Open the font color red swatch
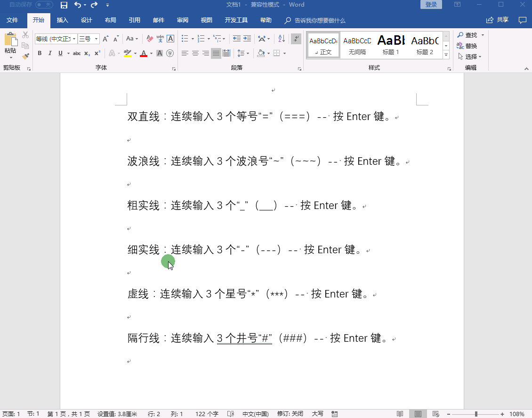Image resolution: width=532 pixels, height=418 pixels. [x=144, y=54]
